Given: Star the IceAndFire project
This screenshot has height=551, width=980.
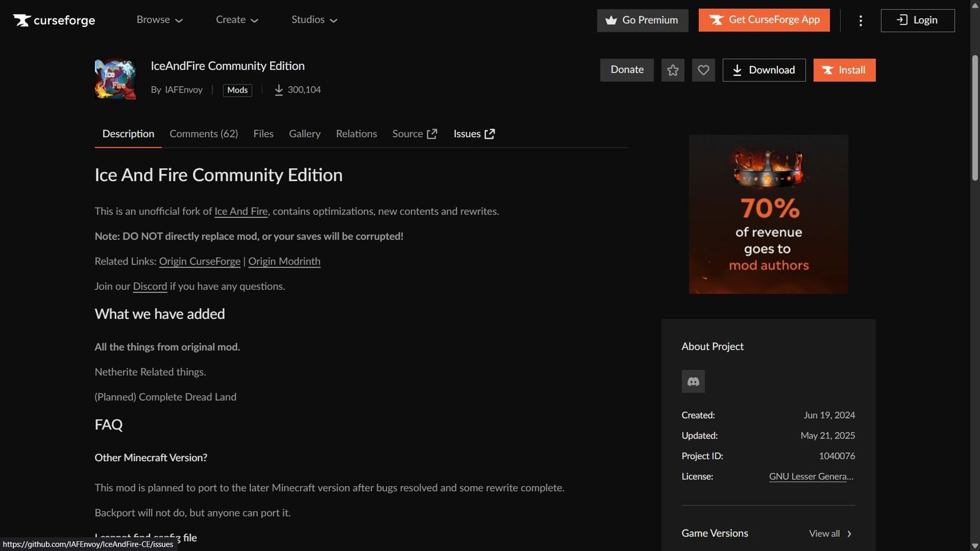Looking at the screenshot, I should tap(673, 70).
